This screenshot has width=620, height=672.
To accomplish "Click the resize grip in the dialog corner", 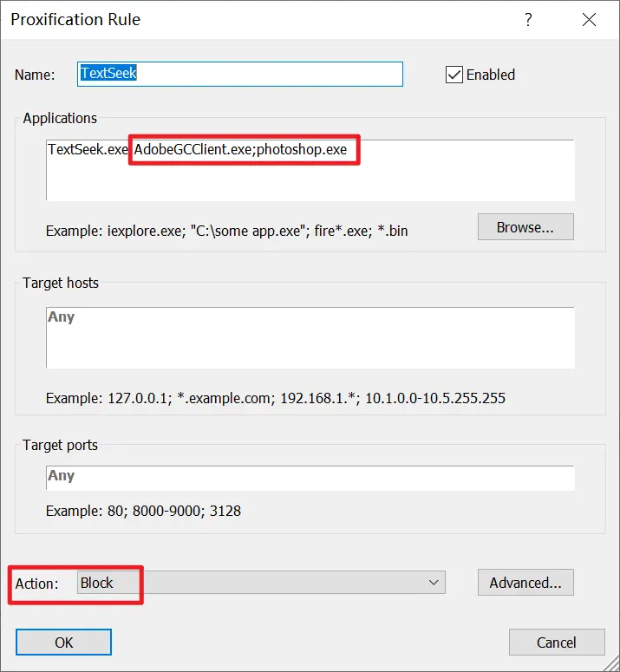I will 610,663.
